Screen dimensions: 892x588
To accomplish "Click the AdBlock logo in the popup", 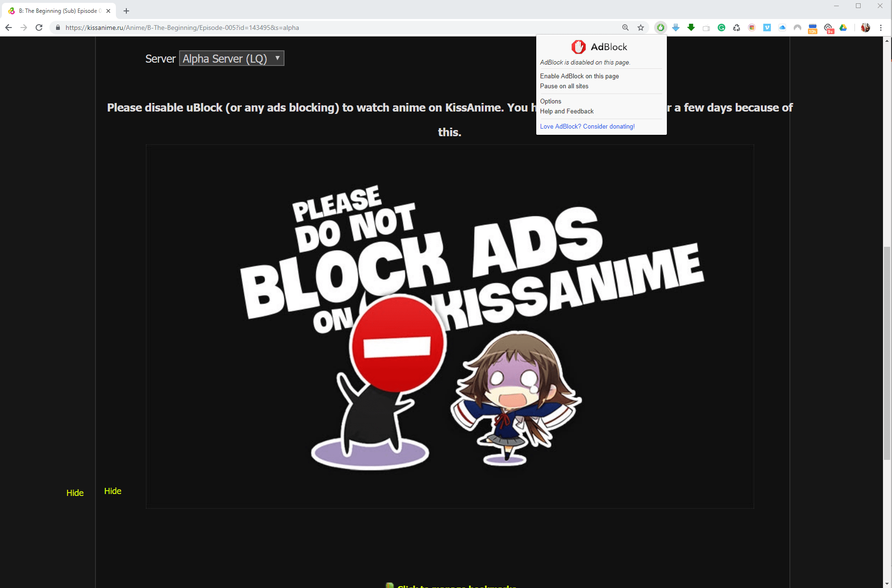I will coord(599,47).
